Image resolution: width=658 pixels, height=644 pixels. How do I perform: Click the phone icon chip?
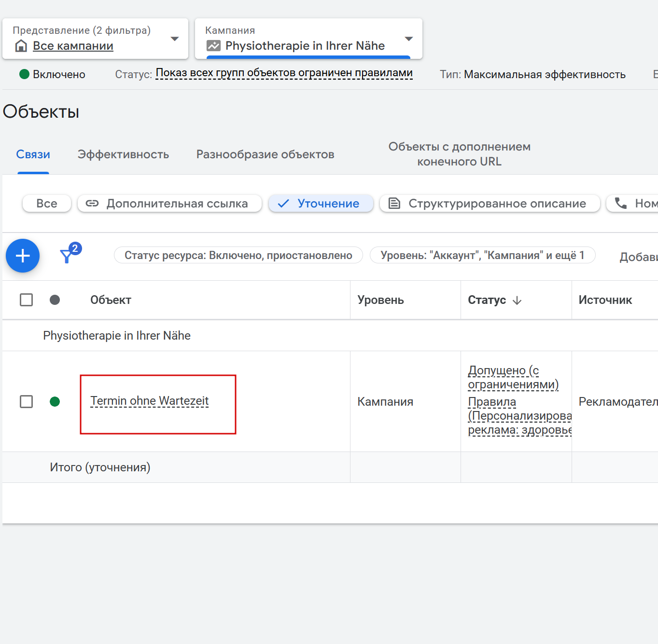click(621, 204)
